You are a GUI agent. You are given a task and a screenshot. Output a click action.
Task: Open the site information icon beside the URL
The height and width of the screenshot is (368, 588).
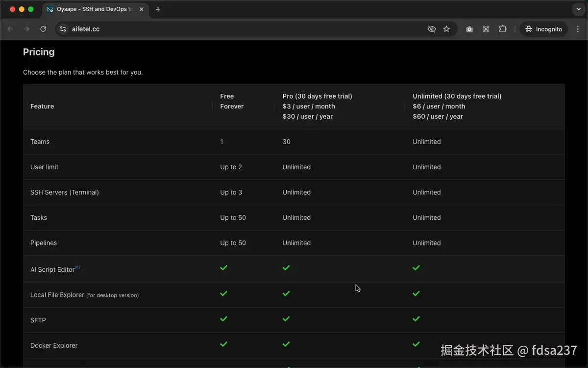[63, 29]
